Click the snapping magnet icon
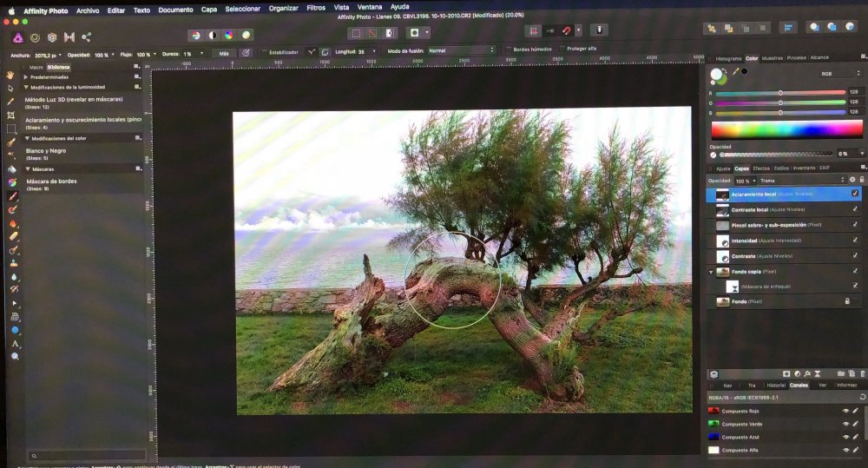Viewport: 868px width, 468px height. click(566, 30)
